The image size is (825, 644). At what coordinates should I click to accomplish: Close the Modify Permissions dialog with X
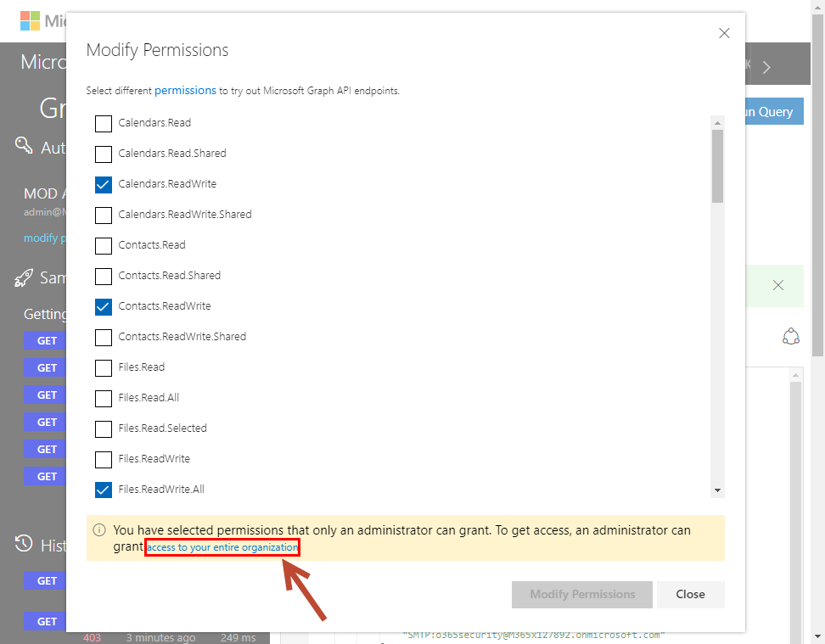[x=724, y=34]
